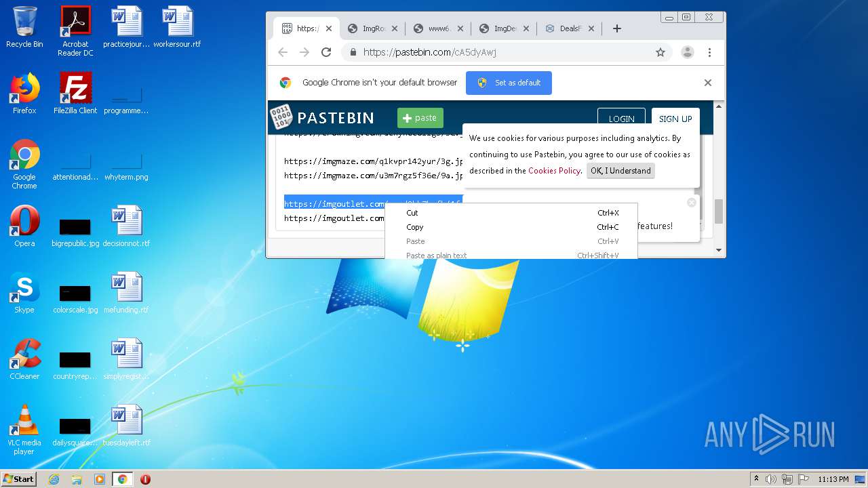This screenshot has width=868, height=488.
Task: Click Chrome forward arrow
Action: [304, 52]
